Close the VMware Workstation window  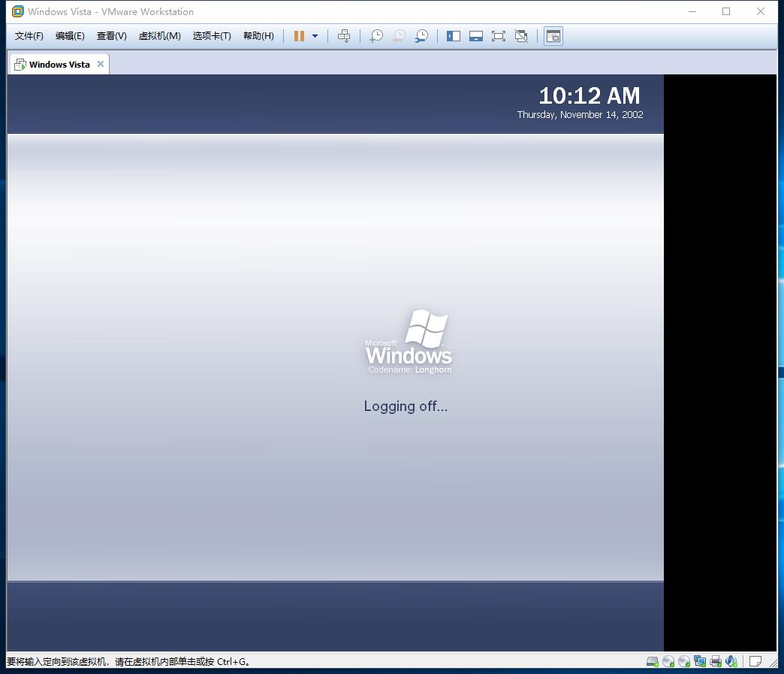761,11
